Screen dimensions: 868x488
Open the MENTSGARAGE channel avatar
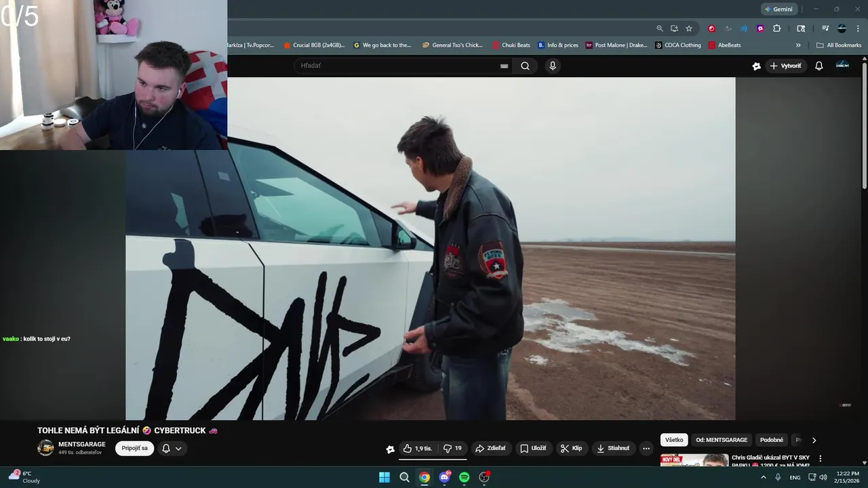pyautogui.click(x=45, y=448)
